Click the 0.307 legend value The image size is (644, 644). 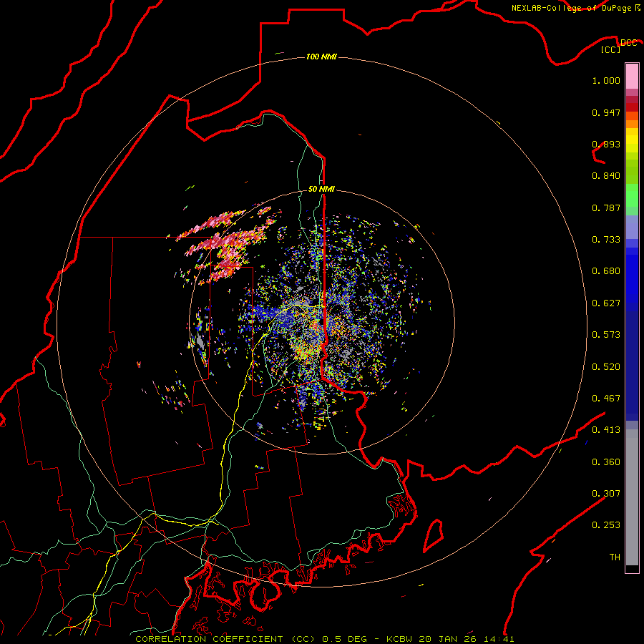(x=606, y=493)
